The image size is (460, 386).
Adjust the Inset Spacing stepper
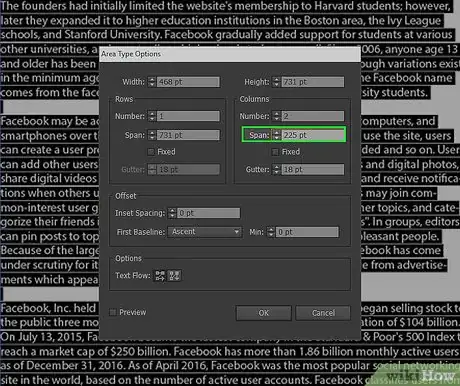172,213
